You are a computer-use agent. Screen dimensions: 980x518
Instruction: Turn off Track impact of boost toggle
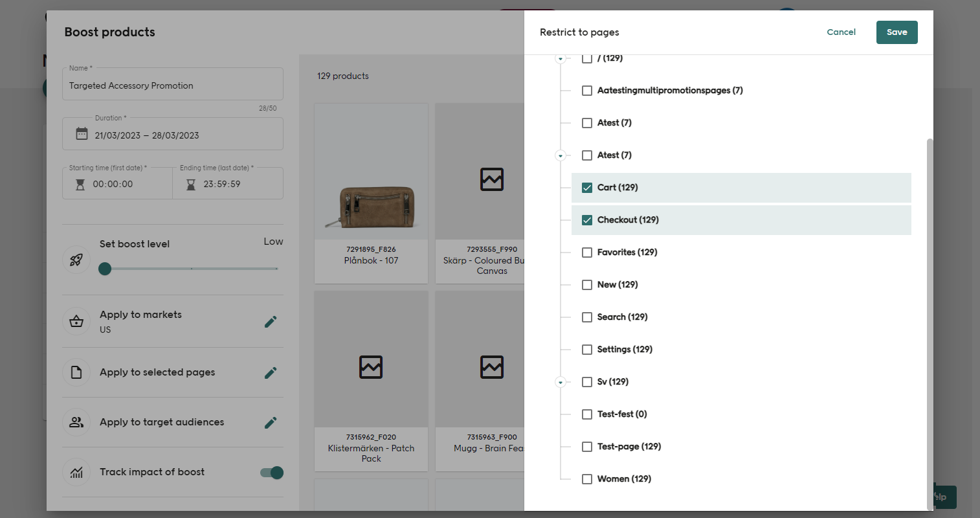pyautogui.click(x=272, y=473)
